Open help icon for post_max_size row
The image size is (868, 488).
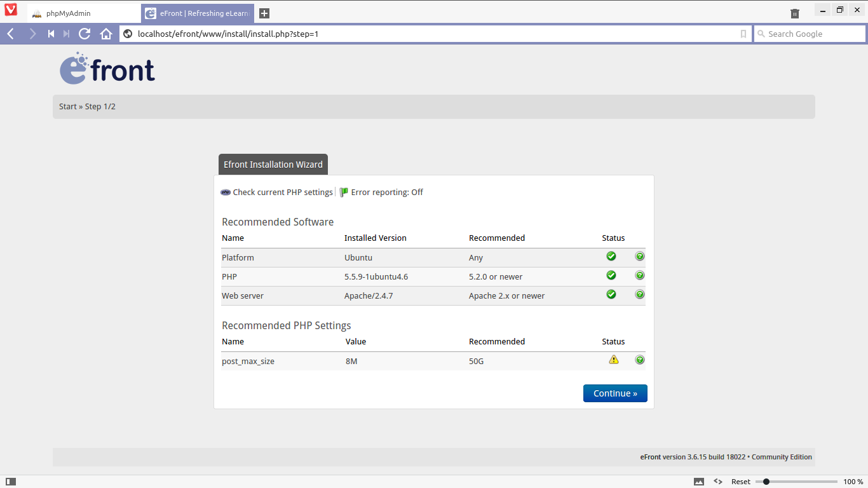(640, 360)
